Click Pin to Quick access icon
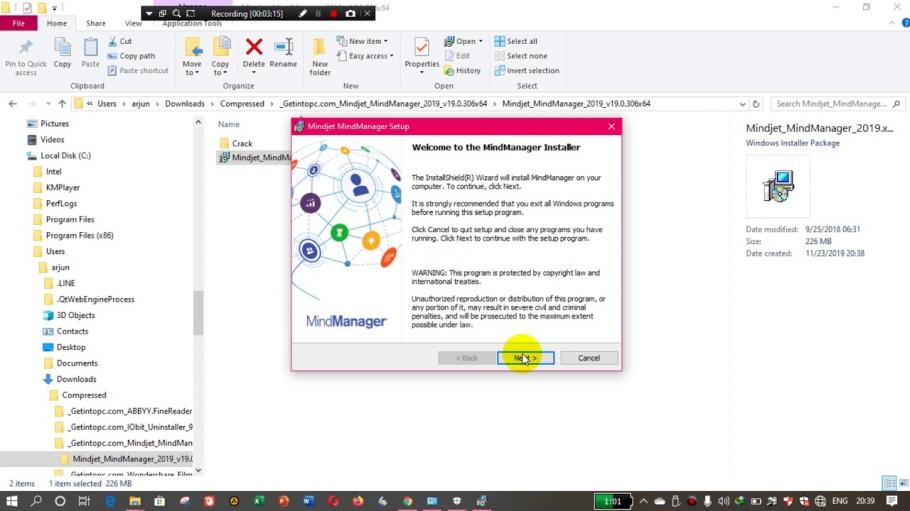 [26, 56]
